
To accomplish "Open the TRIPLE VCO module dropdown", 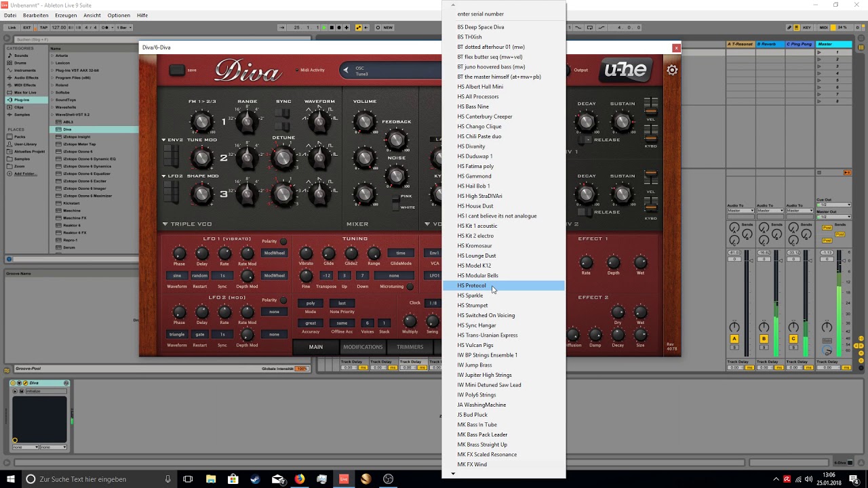I will 187,224.
